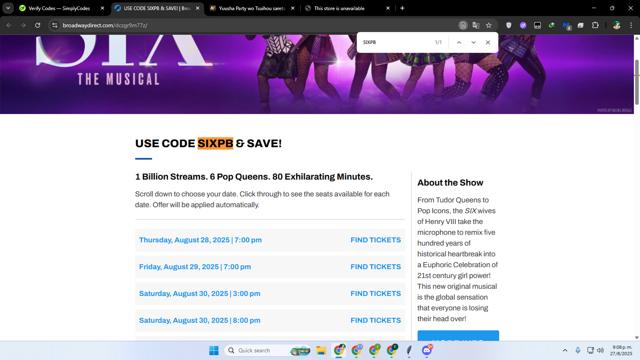Show hidden system tray icons
The image size is (640, 360).
tap(565, 350)
